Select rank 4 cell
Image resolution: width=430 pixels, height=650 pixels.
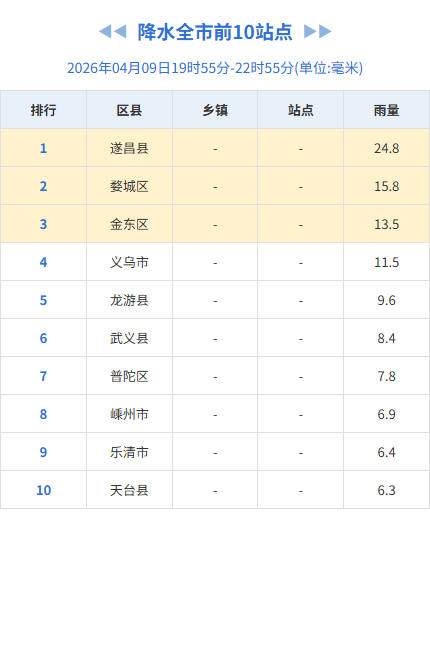pos(44,262)
